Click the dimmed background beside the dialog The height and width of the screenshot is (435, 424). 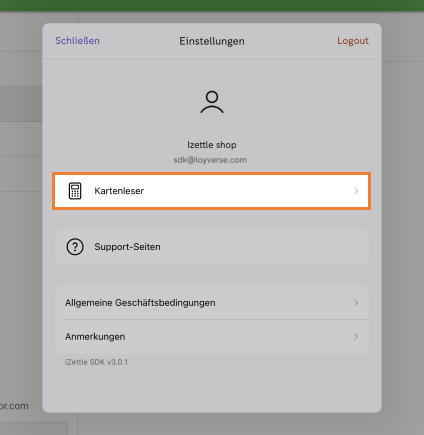pyautogui.click(x=403, y=233)
